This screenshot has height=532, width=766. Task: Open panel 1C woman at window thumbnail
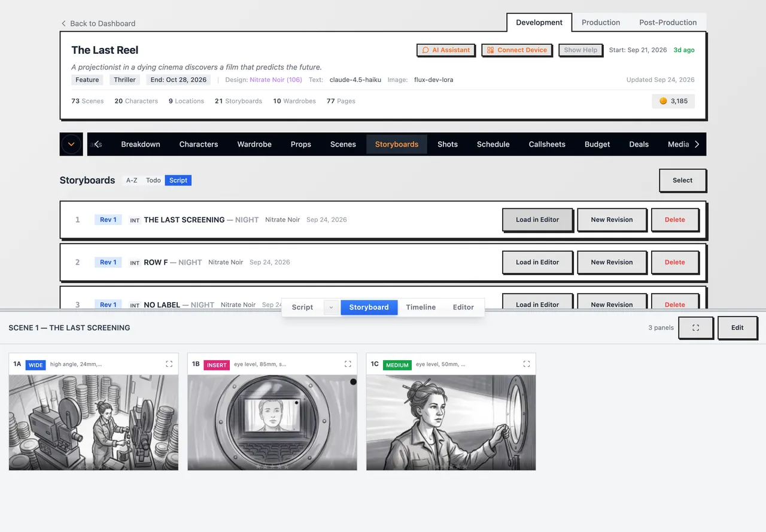(x=451, y=422)
